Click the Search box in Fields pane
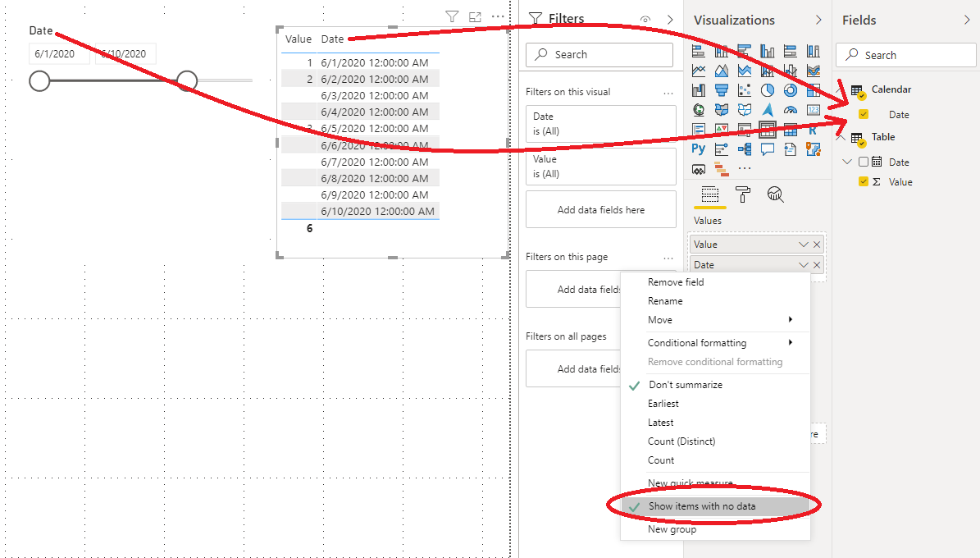This screenshot has width=980, height=558. [905, 55]
